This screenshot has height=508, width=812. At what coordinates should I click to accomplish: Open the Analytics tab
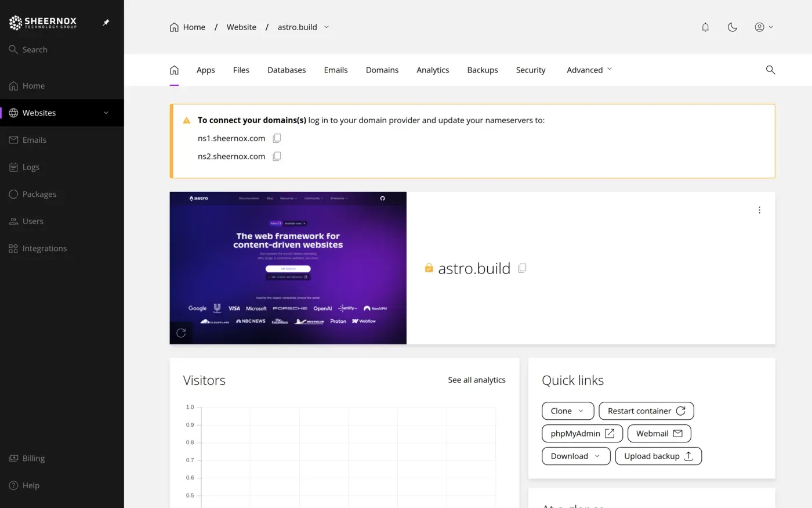433,70
